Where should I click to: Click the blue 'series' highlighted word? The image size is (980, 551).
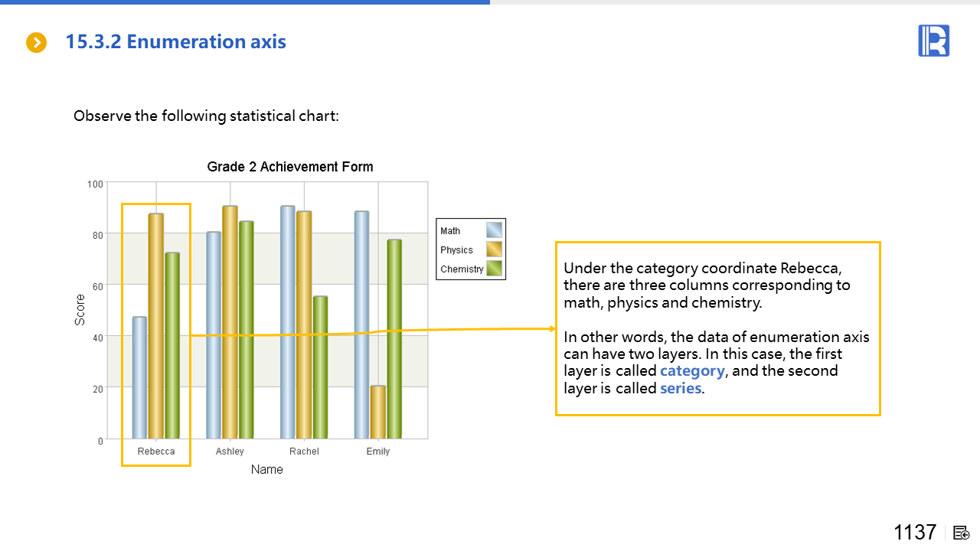[x=681, y=388]
